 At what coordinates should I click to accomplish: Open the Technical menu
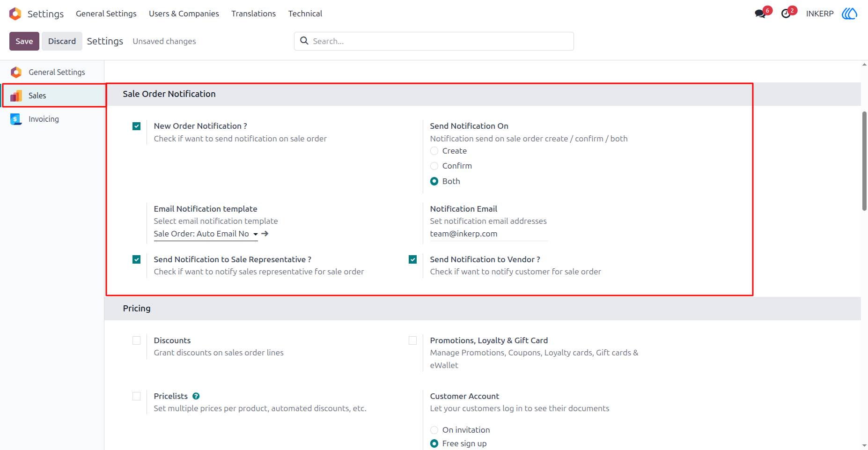[305, 14]
